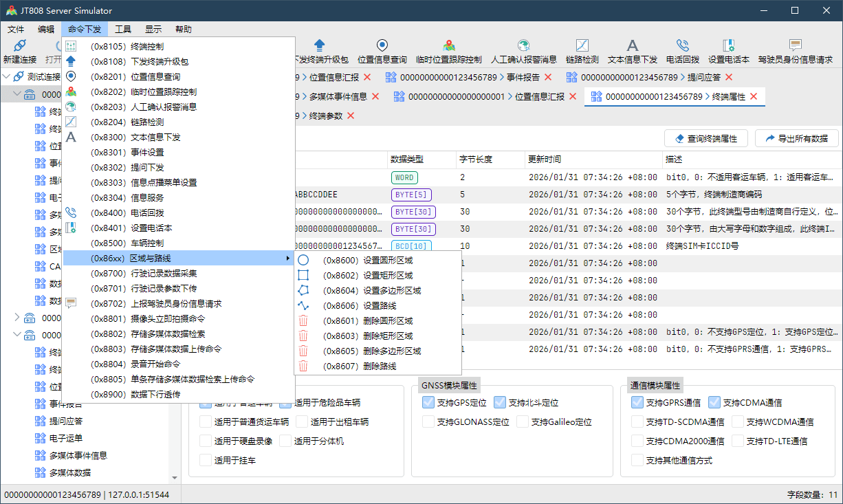Enable the 支持GLONASS定位 checkbox
843x504 pixels.
click(x=428, y=422)
